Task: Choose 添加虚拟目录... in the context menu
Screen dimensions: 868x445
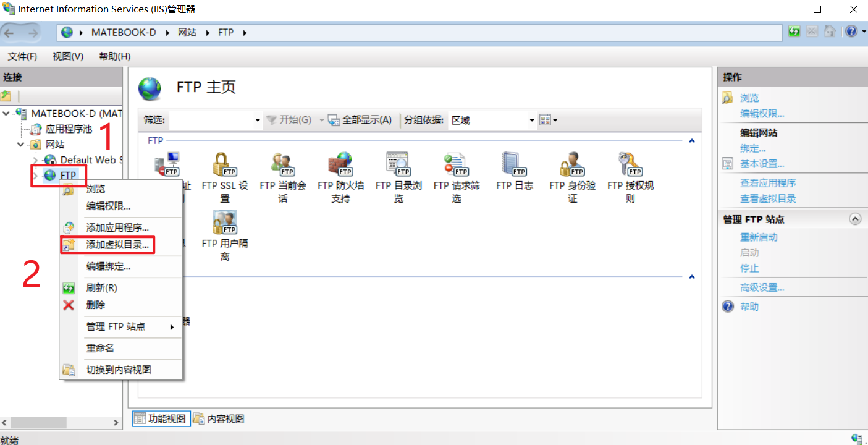Action: click(x=121, y=245)
